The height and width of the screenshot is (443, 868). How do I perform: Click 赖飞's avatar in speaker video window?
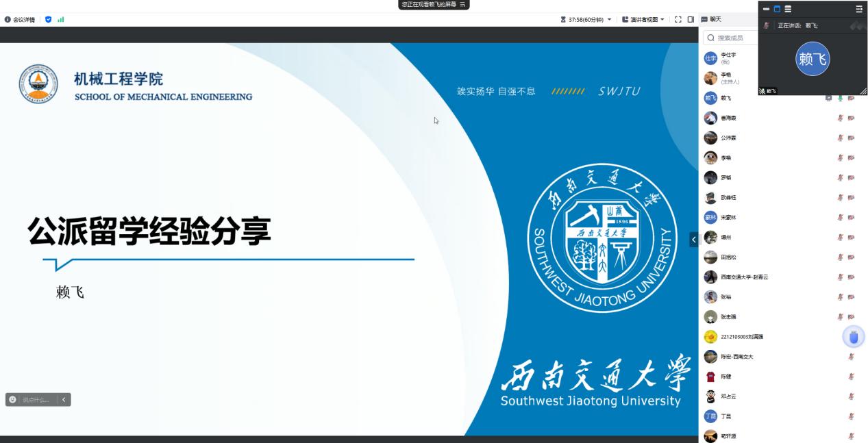(x=812, y=59)
